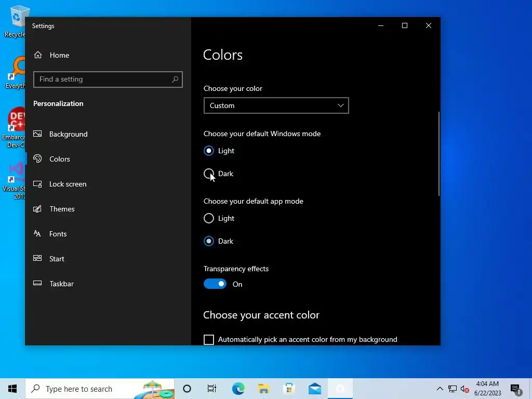The height and width of the screenshot is (399, 532).
Task: Select the Everything desktop shortcut
Action: 15,73
